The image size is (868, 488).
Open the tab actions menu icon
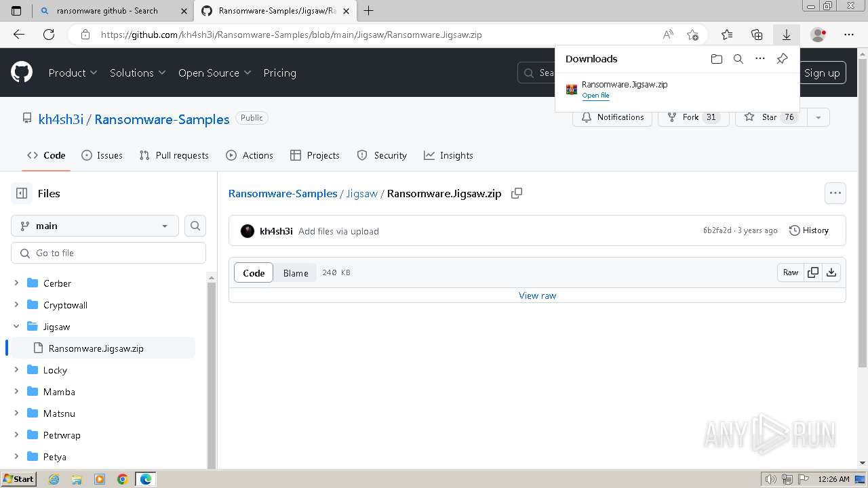point(16,10)
